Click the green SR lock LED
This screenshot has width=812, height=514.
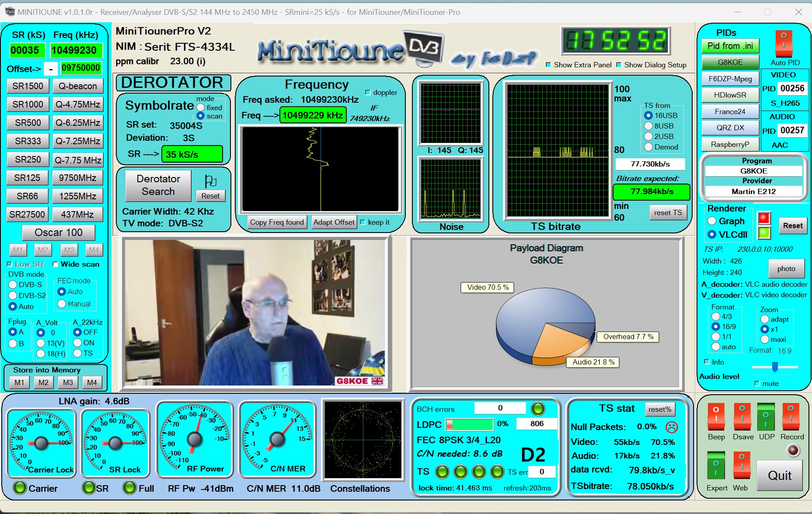coord(89,488)
